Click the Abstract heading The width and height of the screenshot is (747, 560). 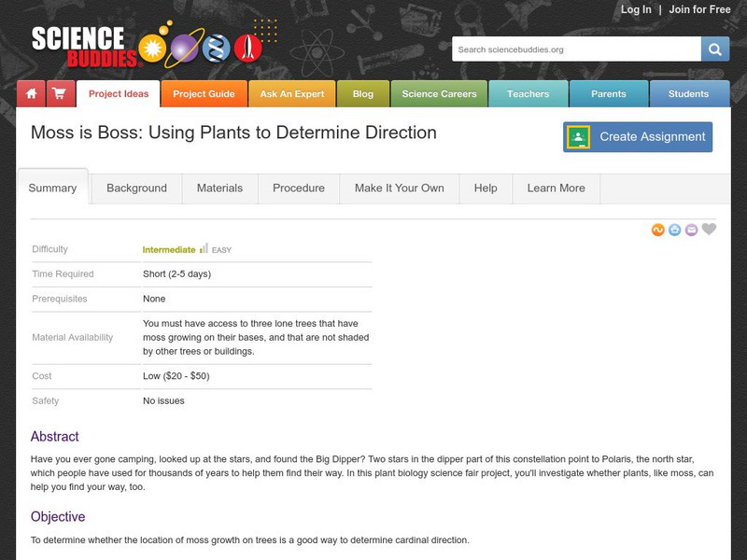[55, 436]
